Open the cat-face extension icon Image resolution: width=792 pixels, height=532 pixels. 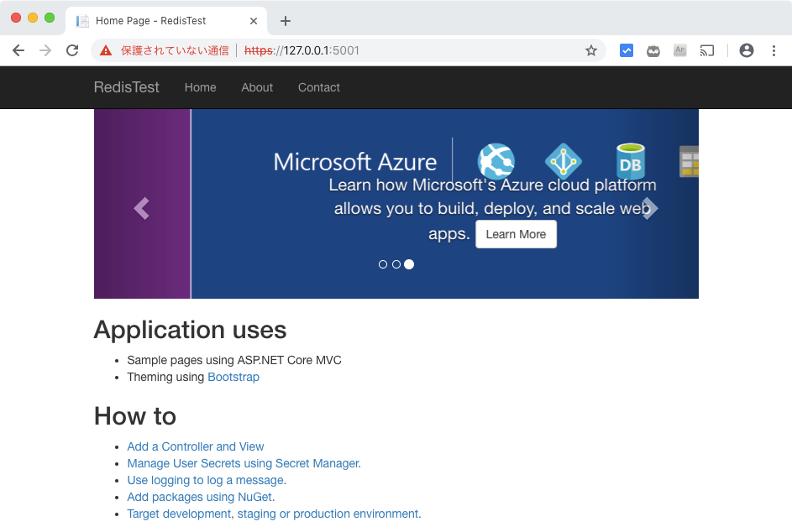(x=653, y=51)
